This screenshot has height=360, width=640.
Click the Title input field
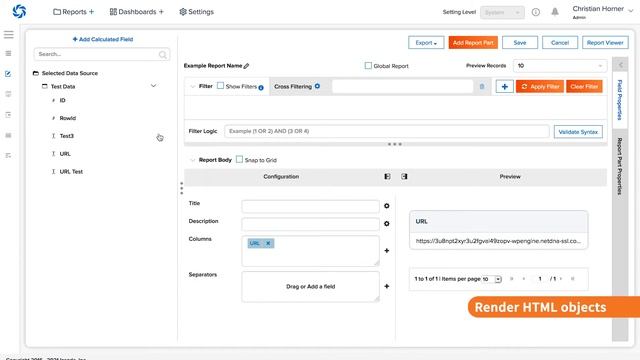pos(310,206)
